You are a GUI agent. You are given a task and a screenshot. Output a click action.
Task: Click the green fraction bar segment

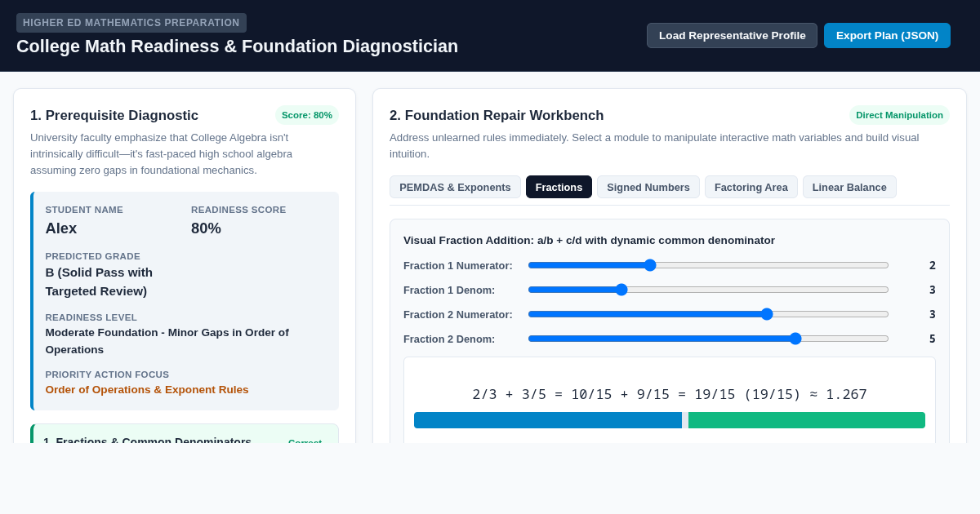[807, 420]
